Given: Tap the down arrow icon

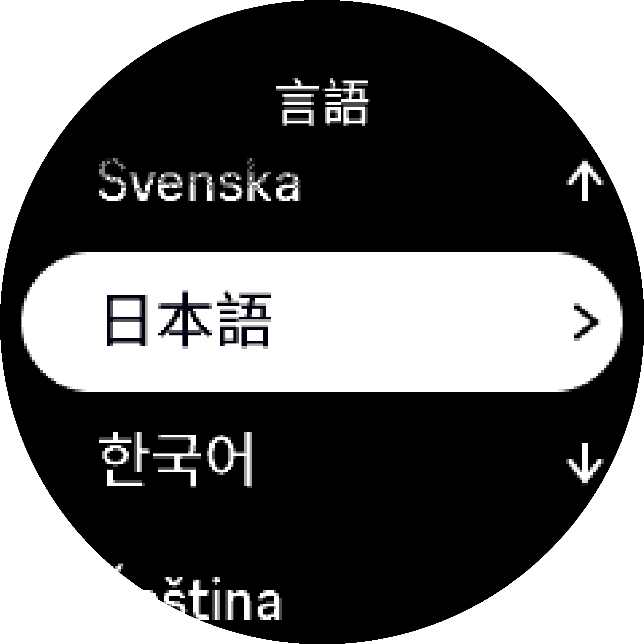Looking at the screenshot, I should click(585, 463).
